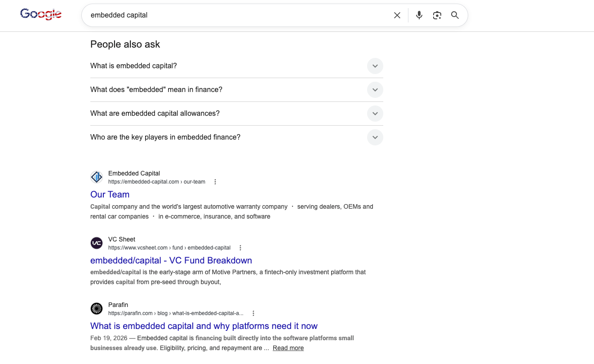The width and height of the screenshot is (594, 364).
Task: Click the Parafin site favicon
Action: click(97, 309)
